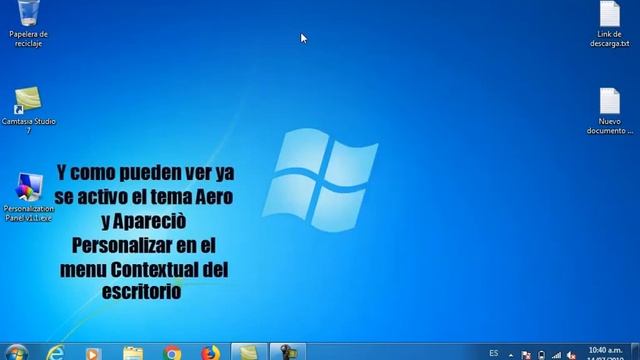
Task: Launch Internet Explorer from taskbar
Action: (x=55, y=353)
